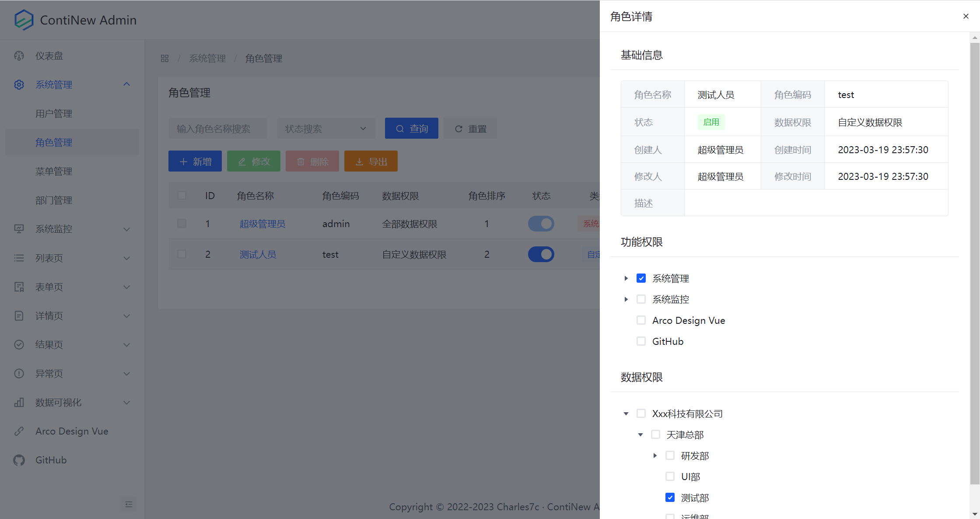Open the 表单页 sidebar menu

pos(72,287)
